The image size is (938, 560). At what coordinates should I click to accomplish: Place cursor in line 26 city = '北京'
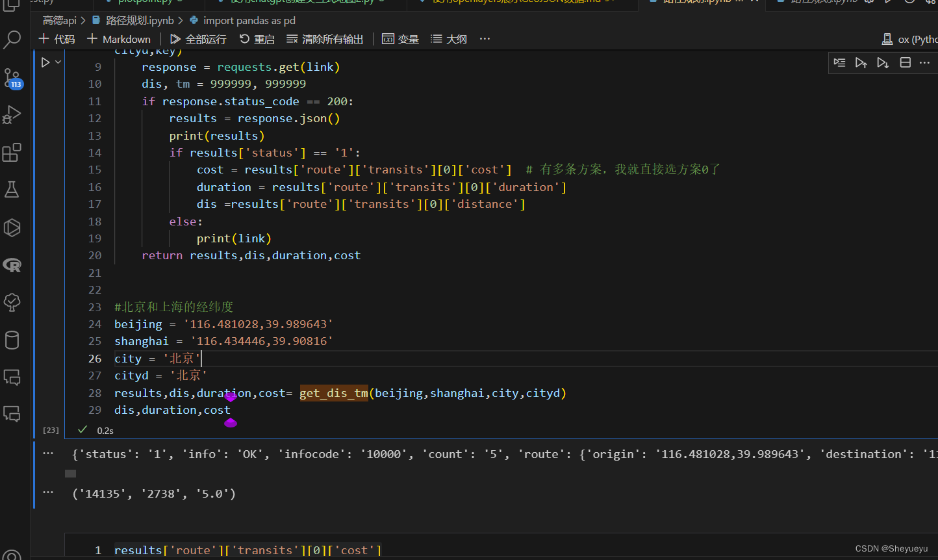[158, 358]
